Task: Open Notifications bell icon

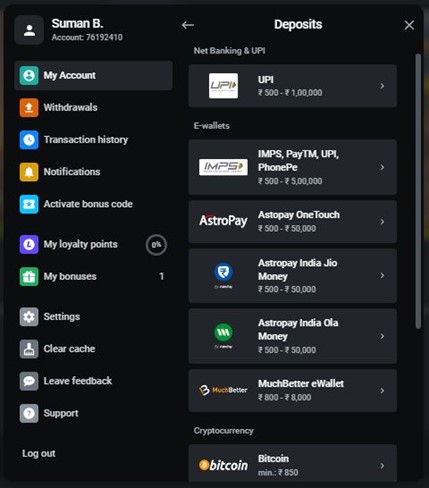Action: 29,172
